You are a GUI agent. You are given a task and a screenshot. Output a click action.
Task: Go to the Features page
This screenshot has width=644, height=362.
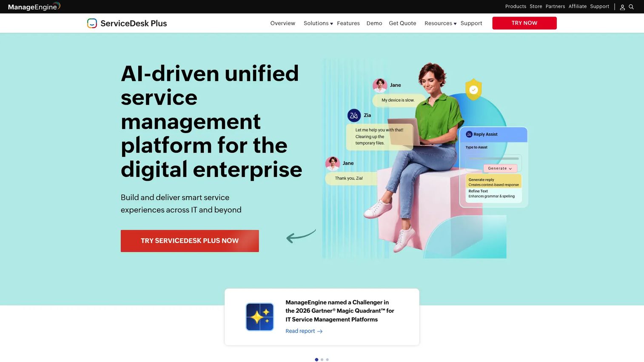coord(348,23)
